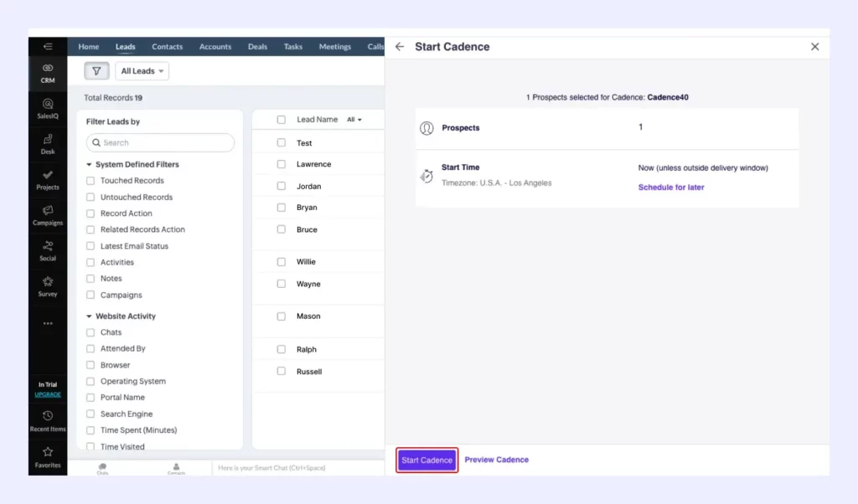Check the Campaigns filter checkbox
This screenshot has height=504, width=858.
coord(90,295)
